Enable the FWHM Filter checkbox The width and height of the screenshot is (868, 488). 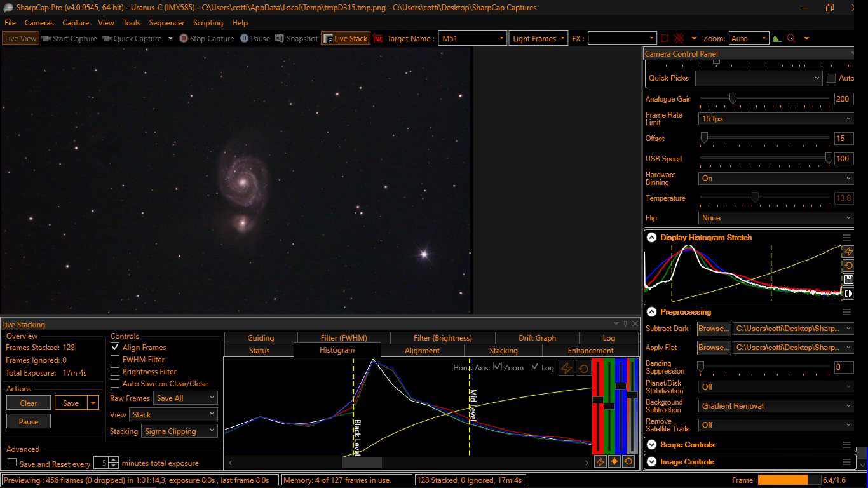[x=115, y=360]
